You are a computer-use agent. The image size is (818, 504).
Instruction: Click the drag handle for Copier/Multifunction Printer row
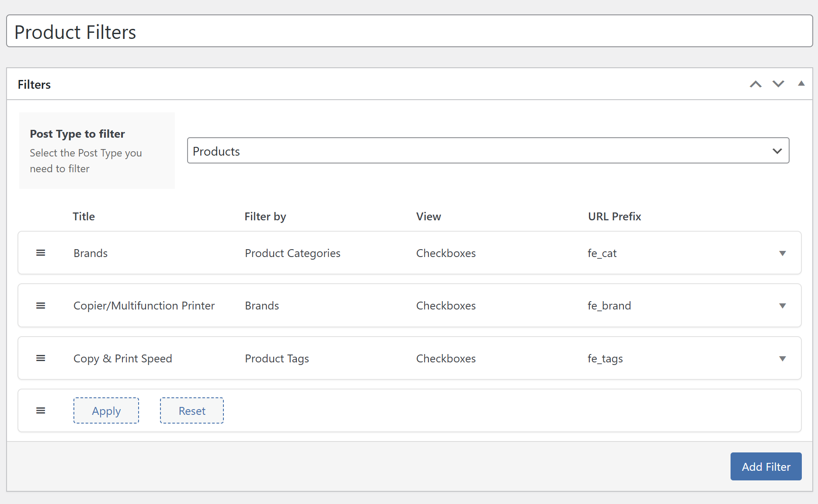[41, 306]
